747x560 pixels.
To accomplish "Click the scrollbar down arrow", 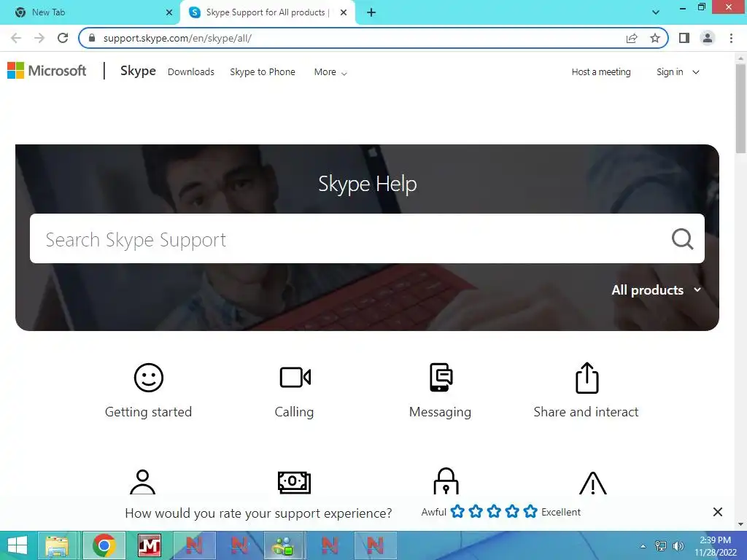I will [740, 524].
